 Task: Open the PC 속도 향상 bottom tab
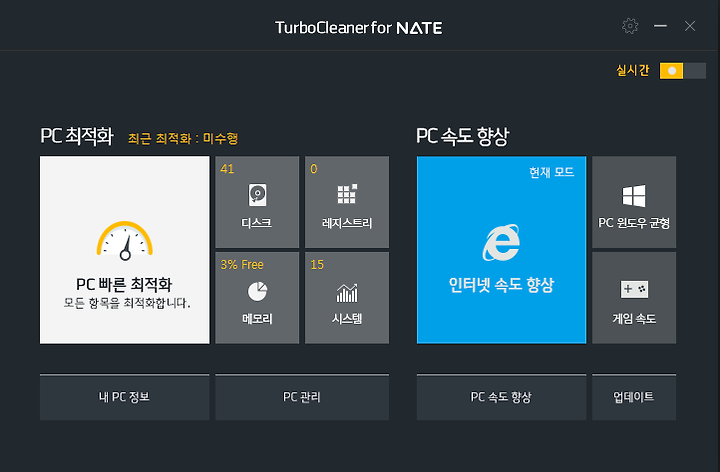pyautogui.click(x=501, y=397)
